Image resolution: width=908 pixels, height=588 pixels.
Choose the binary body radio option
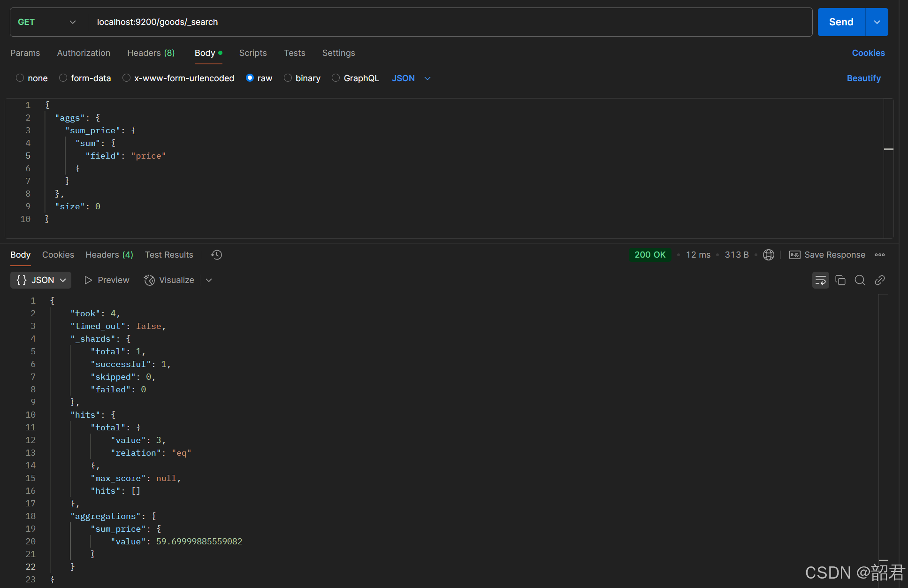288,78
